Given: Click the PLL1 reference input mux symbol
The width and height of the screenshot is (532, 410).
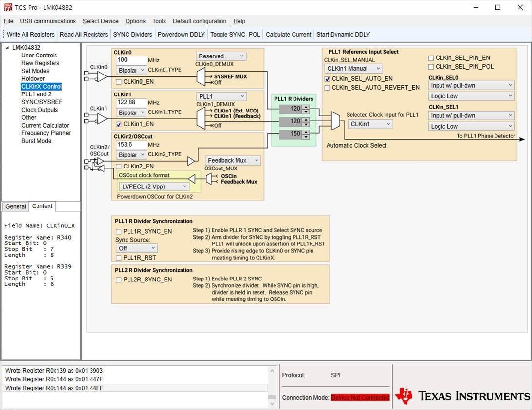Looking at the screenshot, I should (x=335, y=121).
